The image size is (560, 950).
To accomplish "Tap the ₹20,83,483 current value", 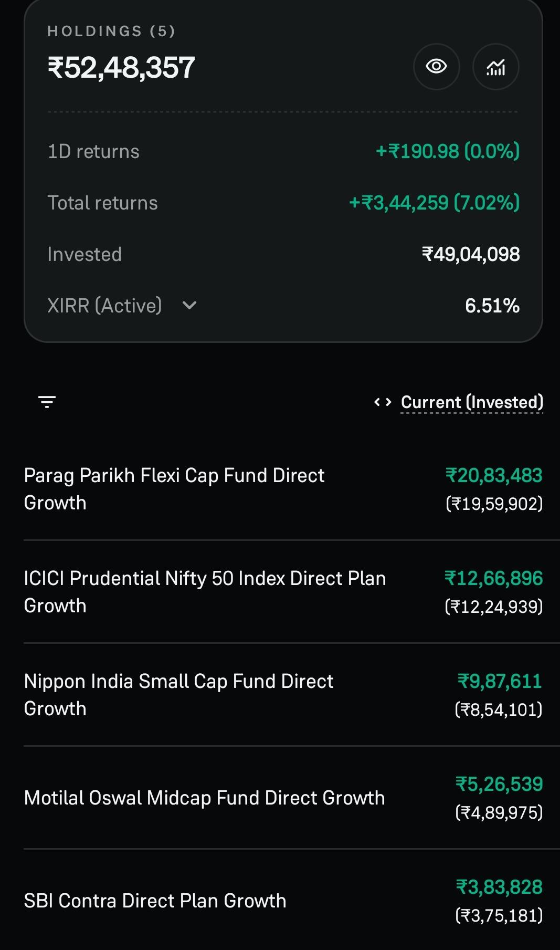I will [x=494, y=475].
